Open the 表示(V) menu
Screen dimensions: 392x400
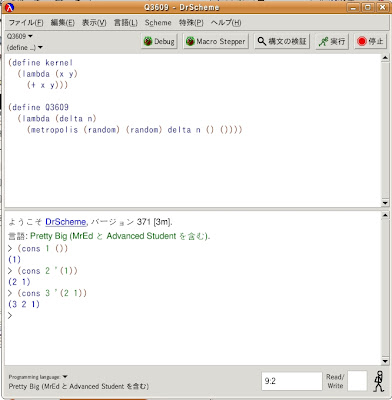(x=94, y=23)
